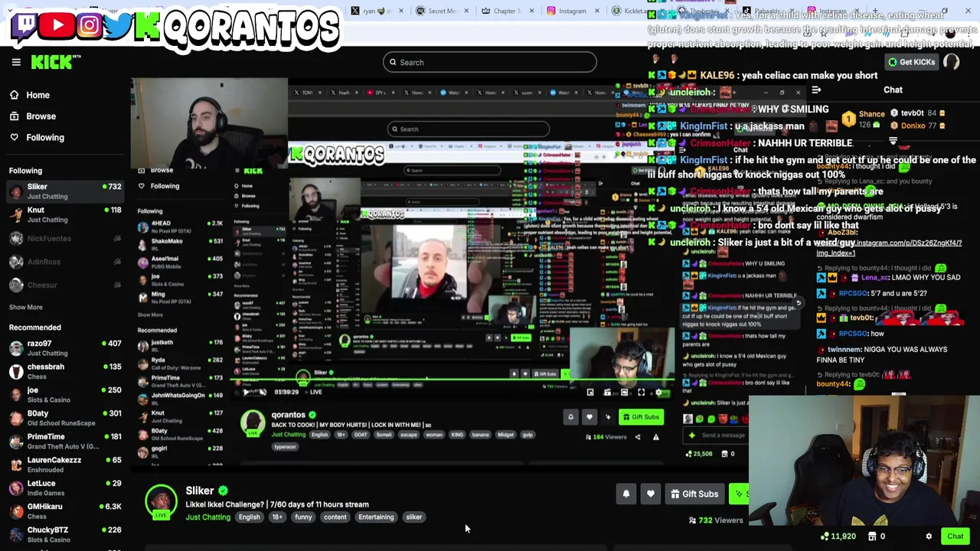The width and height of the screenshot is (980, 551).
Task: Select the English tag under Sliker
Action: coord(249,517)
